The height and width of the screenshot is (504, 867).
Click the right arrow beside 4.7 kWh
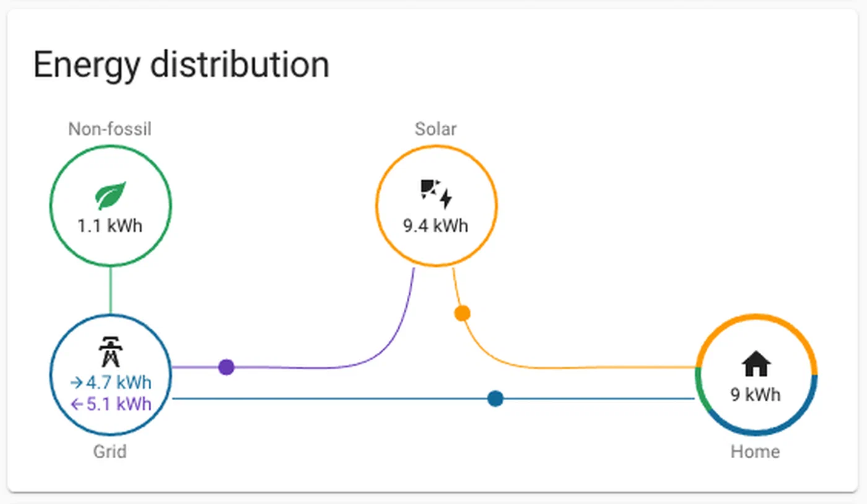77,381
